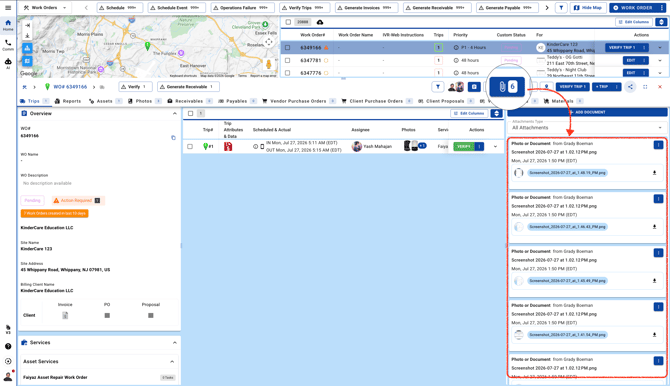Click the help question mark icon

pyautogui.click(x=8, y=346)
